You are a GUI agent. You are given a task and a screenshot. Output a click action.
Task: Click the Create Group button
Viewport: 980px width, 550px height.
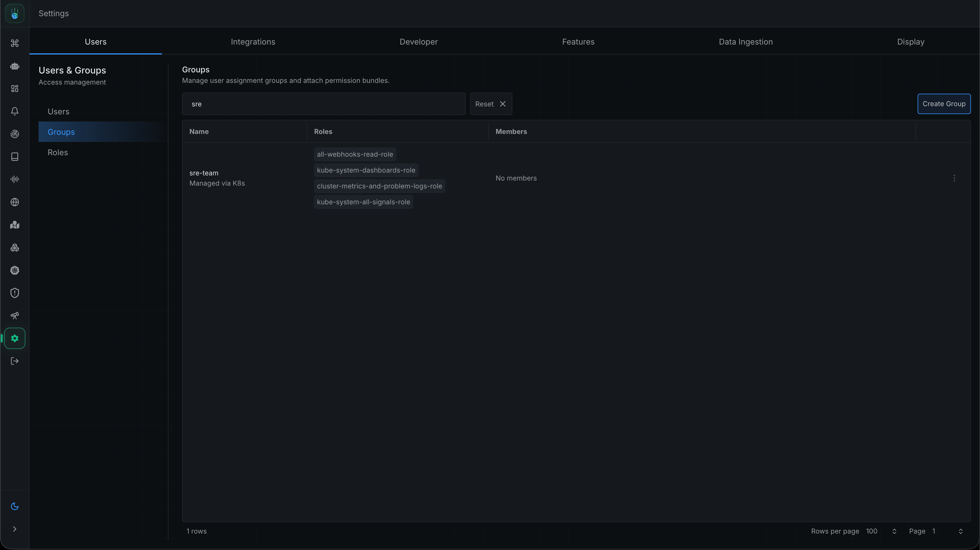tap(944, 104)
